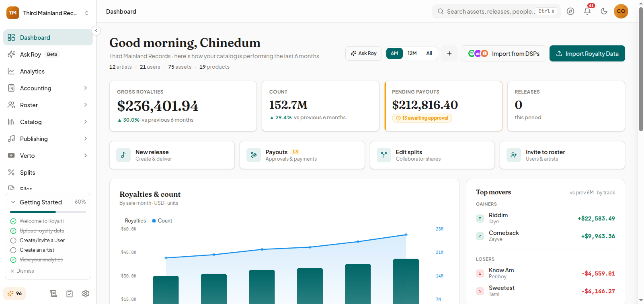This screenshot has height=304, width=644.
Task: Dismiss the Getting Started checklist
Action: click(23, 271)
